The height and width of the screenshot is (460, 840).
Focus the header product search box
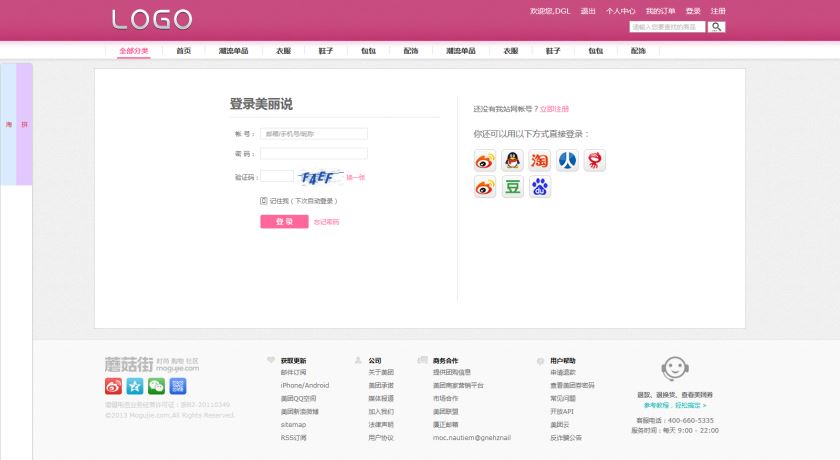pos(668,27)
